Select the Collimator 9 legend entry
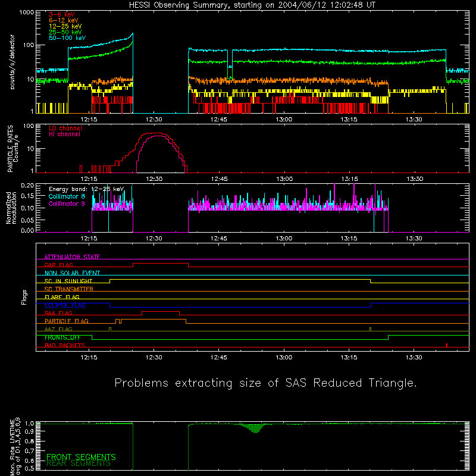Image resolution: width=476 pixels, height=476 pixels. pyautogui.click(x=67, y=203)
